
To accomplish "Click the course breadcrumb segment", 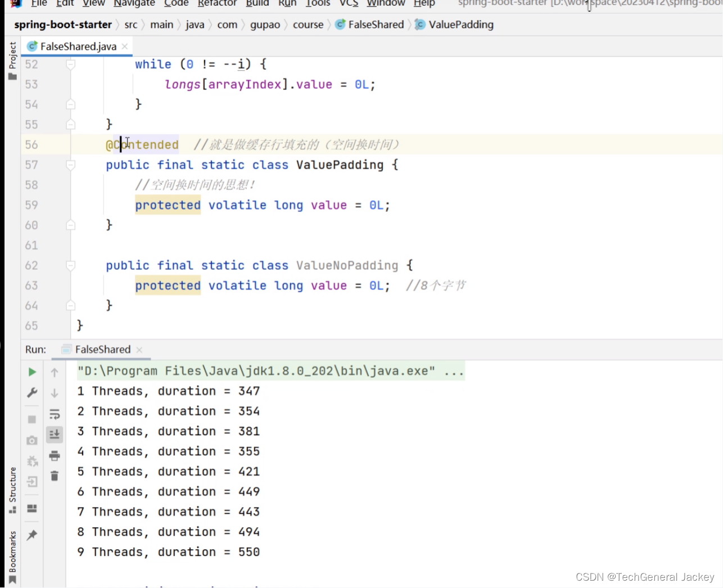I will click(308, 25).
